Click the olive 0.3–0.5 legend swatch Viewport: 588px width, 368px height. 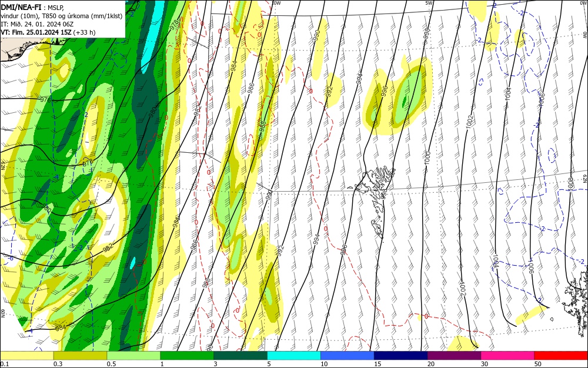click(80, 356)
